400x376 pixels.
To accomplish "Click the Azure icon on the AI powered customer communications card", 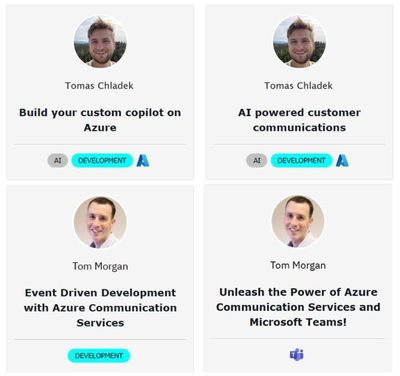I will [x=342, y=161].
